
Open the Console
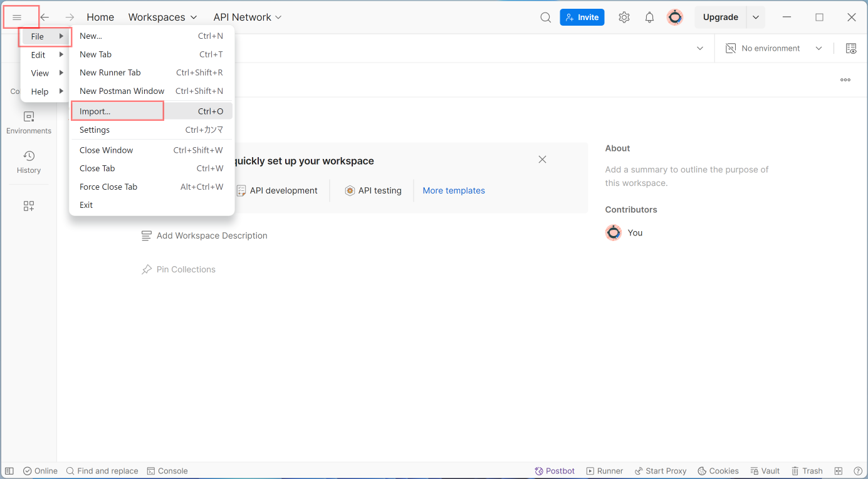pyautogui.click(x=167, y=470)
